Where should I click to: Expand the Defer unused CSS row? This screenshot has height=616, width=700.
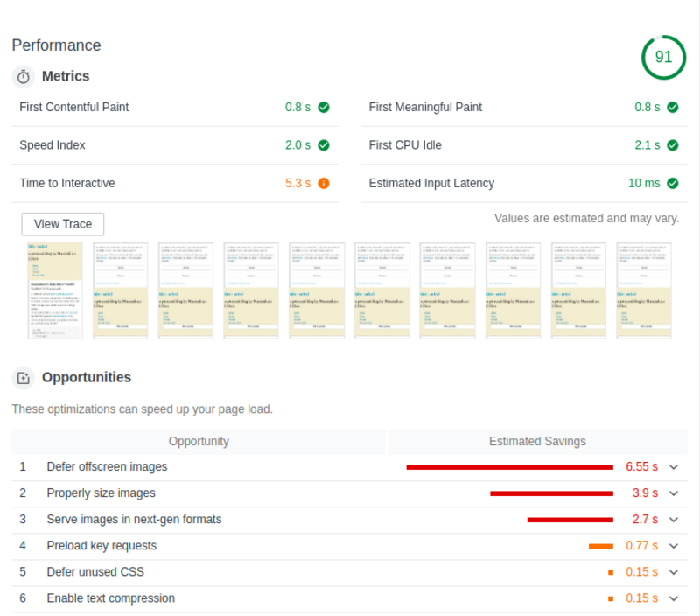[x=674, y=572]
